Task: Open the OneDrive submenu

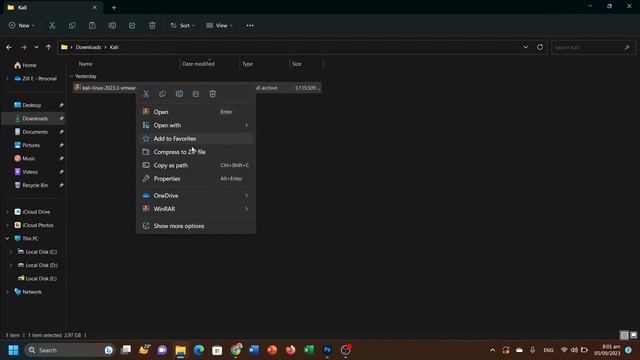Action: click(196, 196)
